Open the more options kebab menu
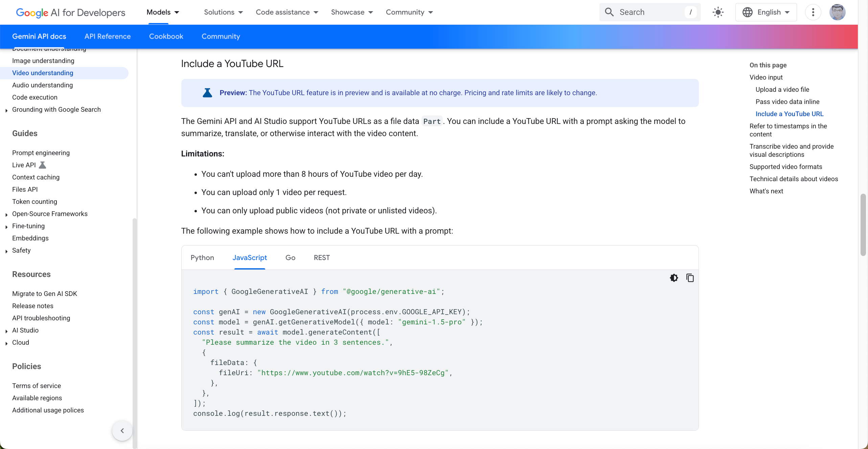868x449 pixels. (814, 12)
